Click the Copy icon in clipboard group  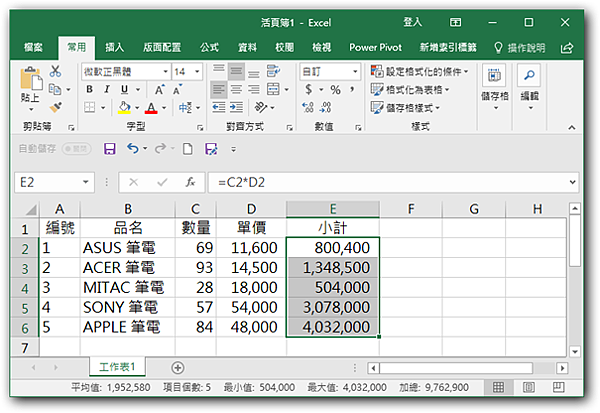(55, 89)
